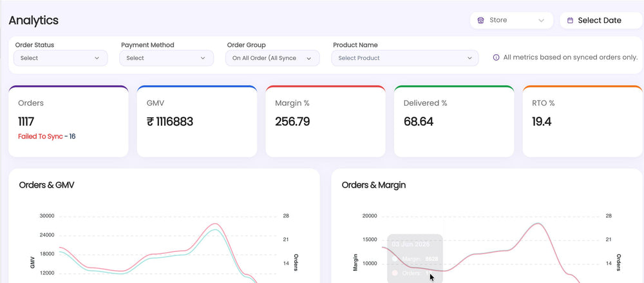Click the Delivered % value 68.64
The image size is (644, 283).
[x=419, y=121]
